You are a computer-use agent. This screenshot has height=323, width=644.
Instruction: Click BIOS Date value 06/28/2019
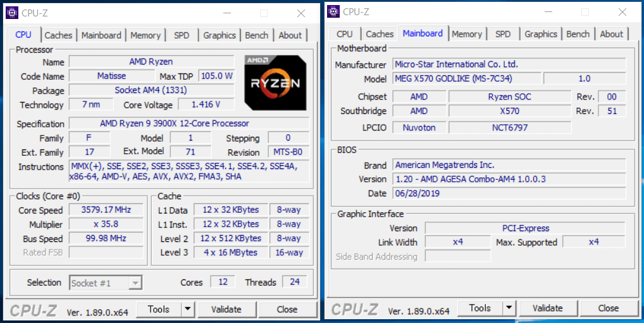point(509,193)
